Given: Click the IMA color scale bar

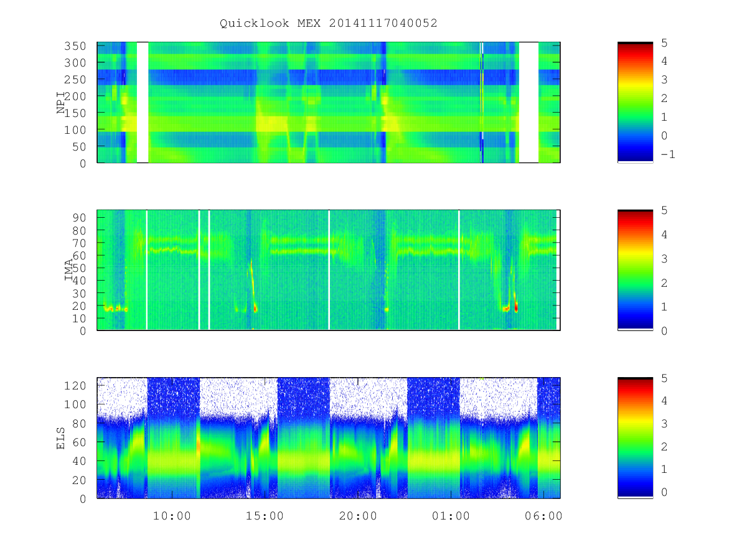Looking at the screenshot, I should tap(635, 270).
